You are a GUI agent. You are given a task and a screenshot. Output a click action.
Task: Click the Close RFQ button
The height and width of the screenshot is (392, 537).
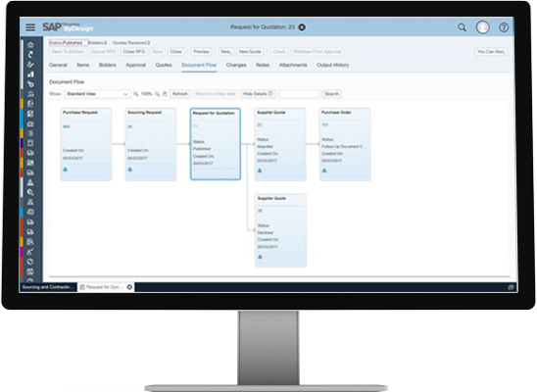tap(134, 52)
